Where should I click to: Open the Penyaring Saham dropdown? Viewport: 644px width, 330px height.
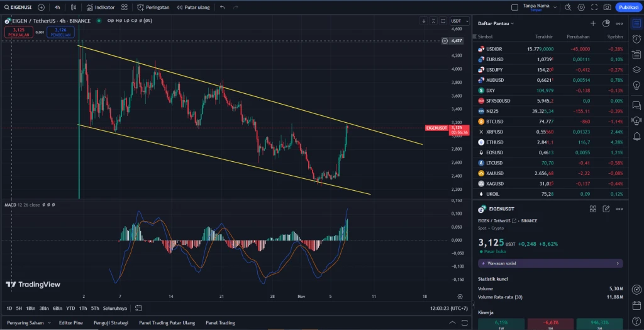(29, 322)
